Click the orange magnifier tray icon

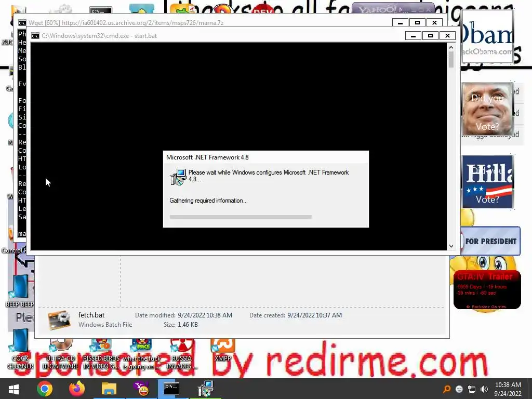click(447, 389)
